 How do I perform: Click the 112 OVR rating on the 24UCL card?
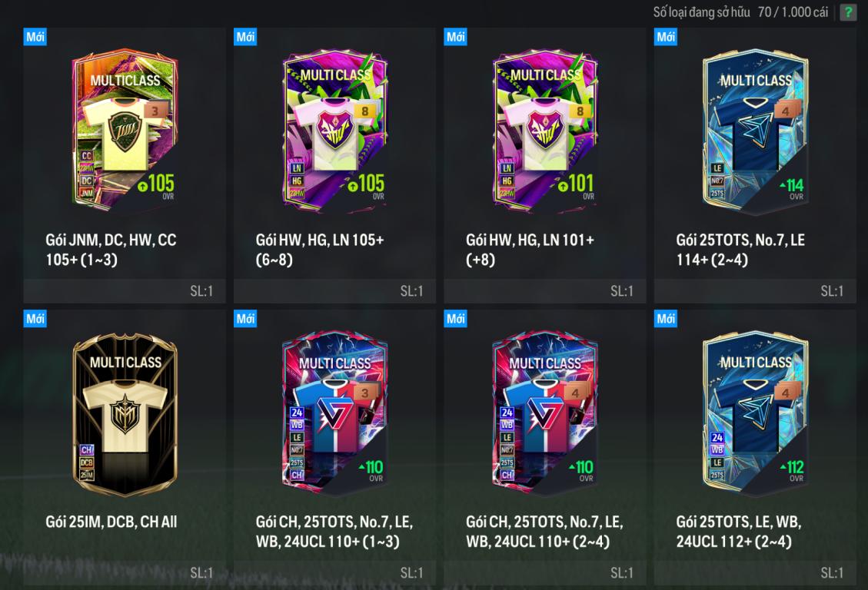[x=792, y=470]
